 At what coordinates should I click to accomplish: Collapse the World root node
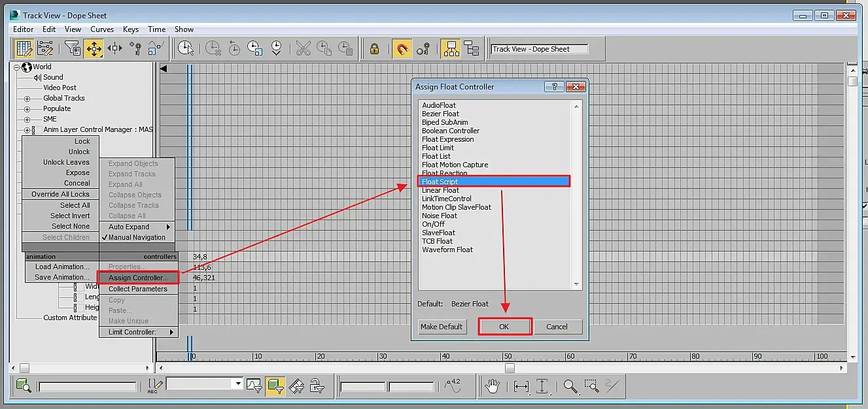pos(17,67)
